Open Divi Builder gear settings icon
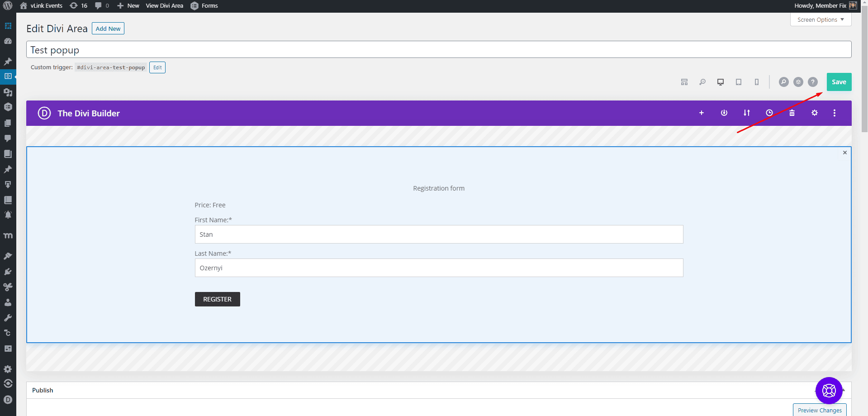Screen dimensions: 868x416 pos(815,113)
